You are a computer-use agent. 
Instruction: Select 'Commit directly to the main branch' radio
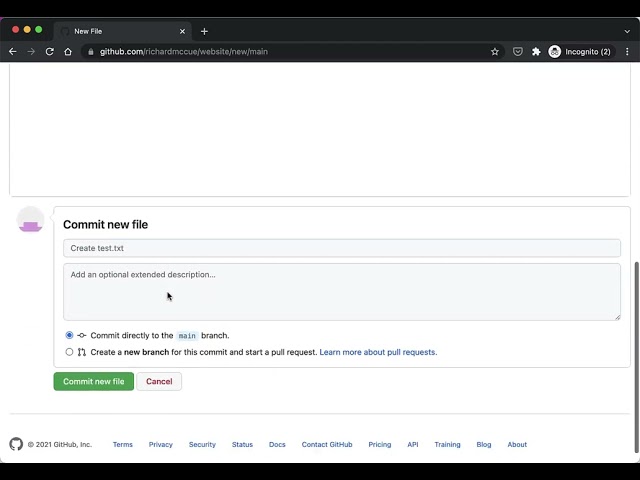coord(69,335)
